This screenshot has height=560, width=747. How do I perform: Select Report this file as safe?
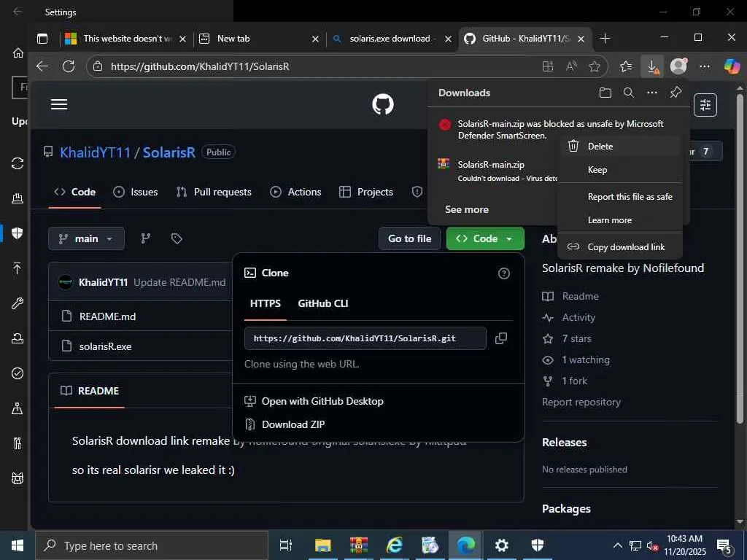620,197
